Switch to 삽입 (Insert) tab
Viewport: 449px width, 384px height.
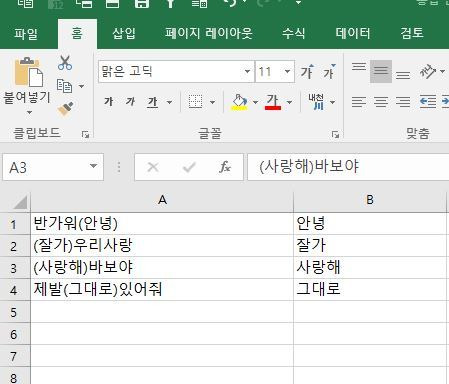pos(124,33)
